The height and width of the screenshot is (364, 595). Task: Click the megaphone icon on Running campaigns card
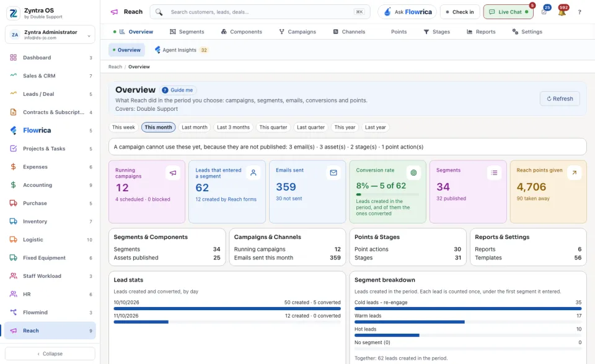coord(173,173)
